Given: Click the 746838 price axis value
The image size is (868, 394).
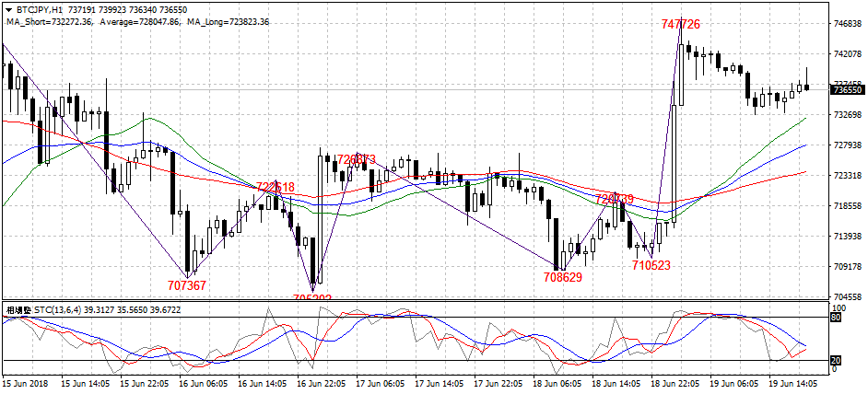Looking at the screenshot, I should point(848,24).
